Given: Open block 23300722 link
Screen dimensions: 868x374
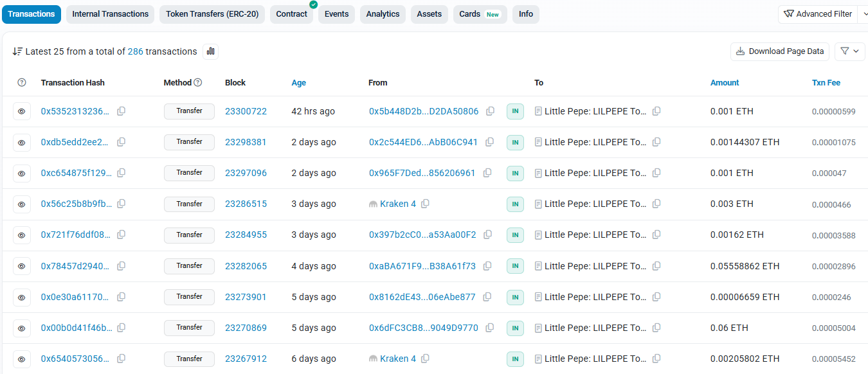Looking at the screenshot, I should tap(246, 111).
